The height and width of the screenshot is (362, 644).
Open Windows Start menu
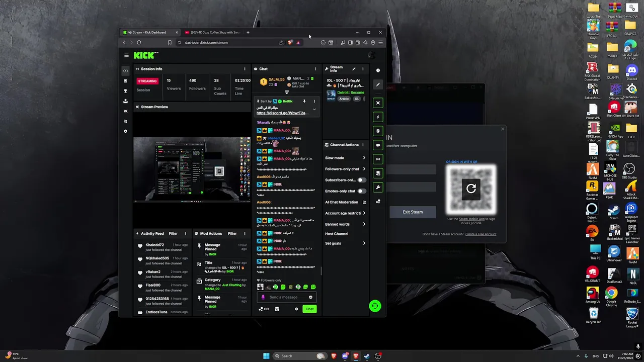(x=266, y=356)
